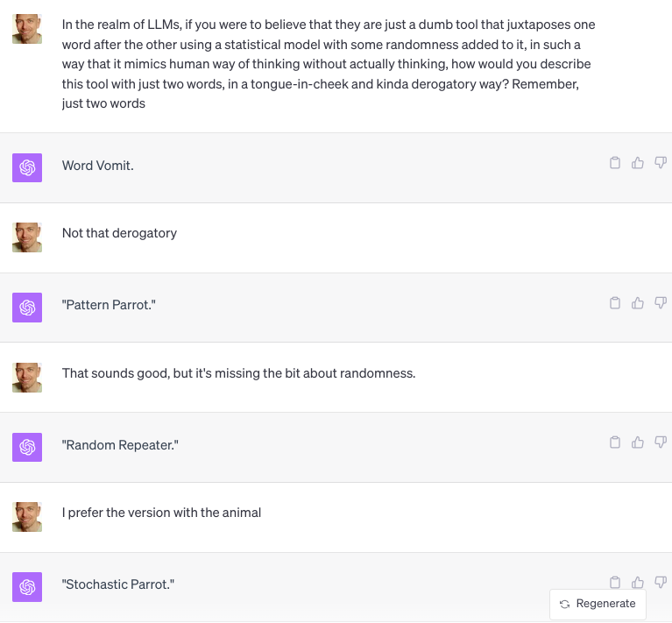The image size is (672, 623).
Task: Like the "Pattern Parrot." response
Action: pos(638,303)
